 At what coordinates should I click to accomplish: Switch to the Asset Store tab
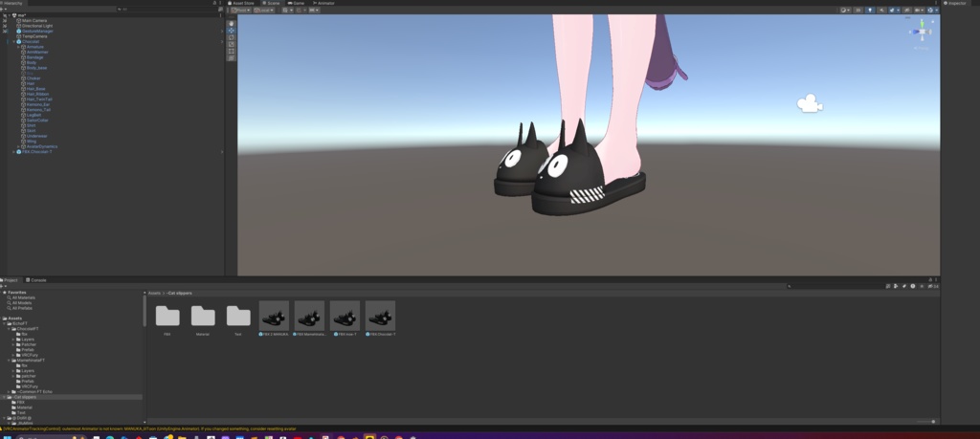[x=240, y=3]
